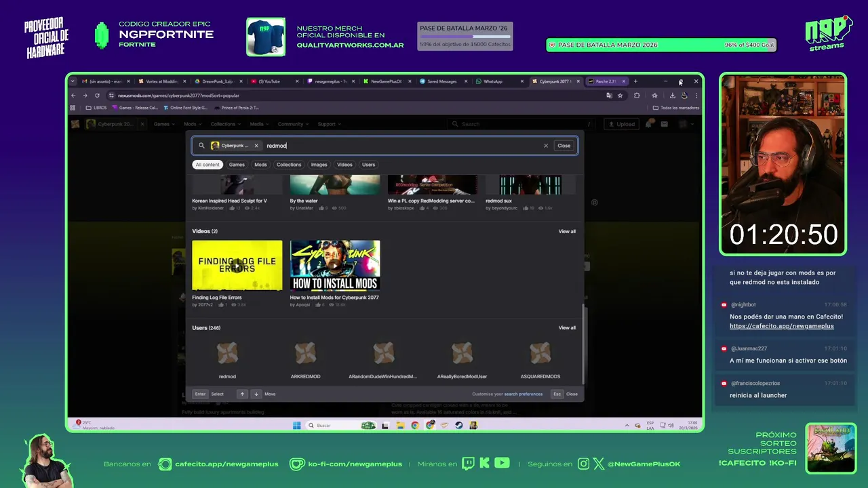Open Games - Release Cal bookmark
Image resolution: width=868 pixels, height=488 pixels.
click(135, 108)
